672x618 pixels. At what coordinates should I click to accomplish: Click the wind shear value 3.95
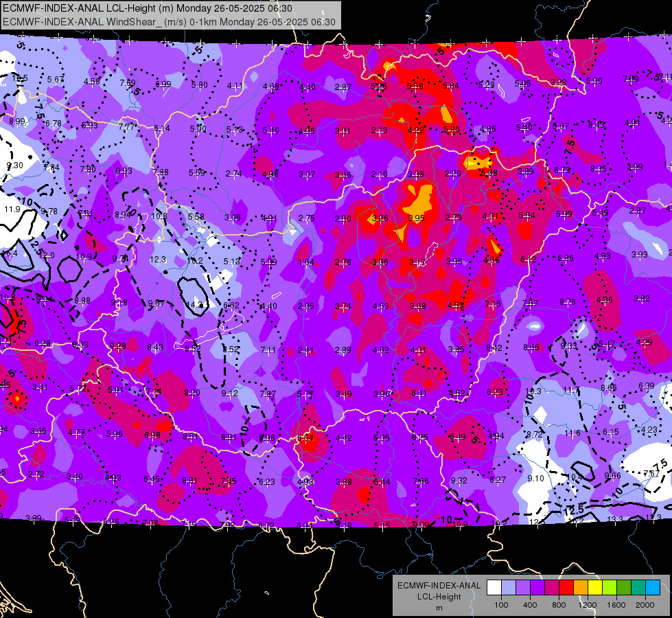[416, 218]
